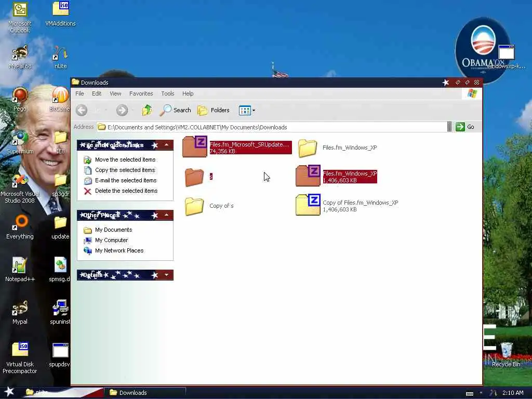
Task: Open the Recycle Bin
Action: (506, 354)
